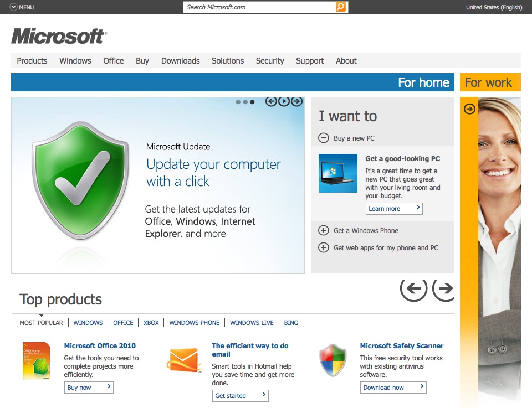Open the Products menu
The image size is (532, 408).
click(32, 61)
